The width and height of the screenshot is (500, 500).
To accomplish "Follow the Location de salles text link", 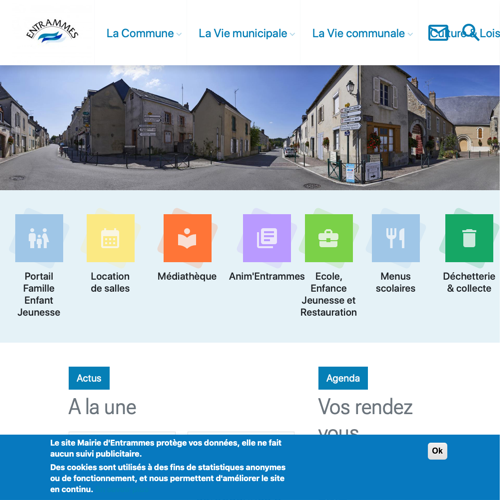I will click(x=110, y=282).
